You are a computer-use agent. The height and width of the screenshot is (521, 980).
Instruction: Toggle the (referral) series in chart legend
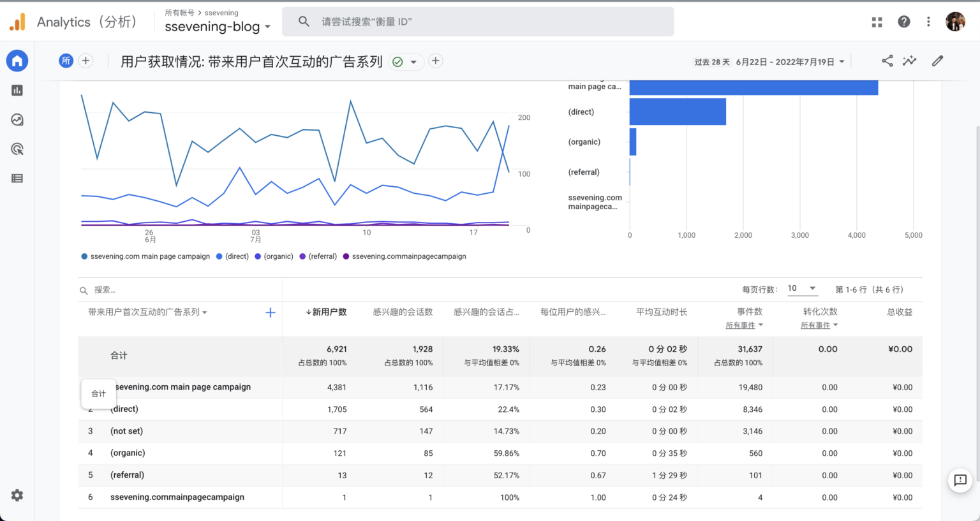318,256
